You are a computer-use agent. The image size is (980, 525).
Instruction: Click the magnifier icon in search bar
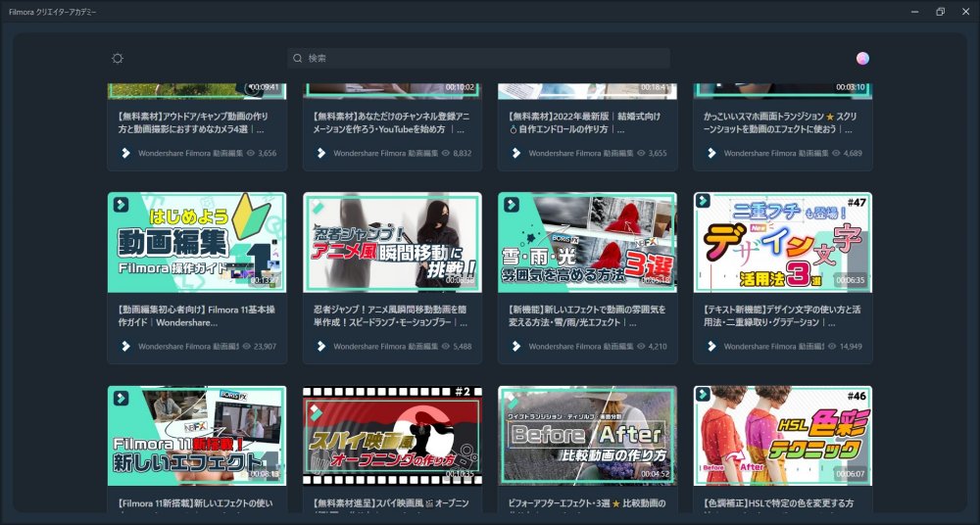click(298, 58)
